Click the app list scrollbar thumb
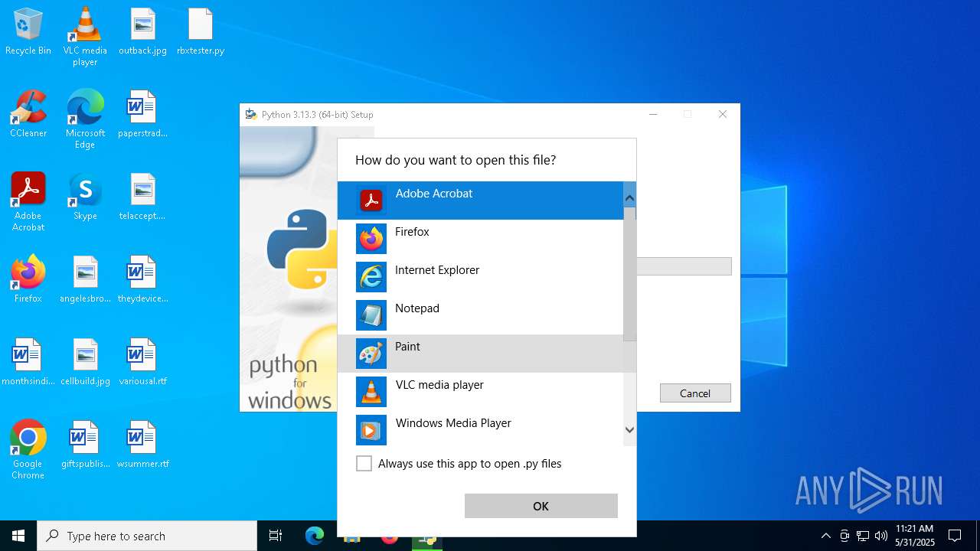Image resolution: width=980 pixels, height=551 pixels. pos(630,274)
